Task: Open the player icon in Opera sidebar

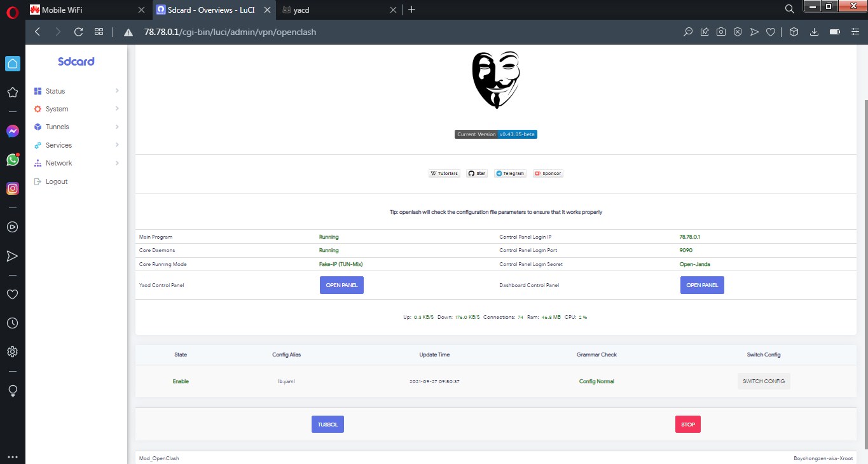Action: (12, 227)
